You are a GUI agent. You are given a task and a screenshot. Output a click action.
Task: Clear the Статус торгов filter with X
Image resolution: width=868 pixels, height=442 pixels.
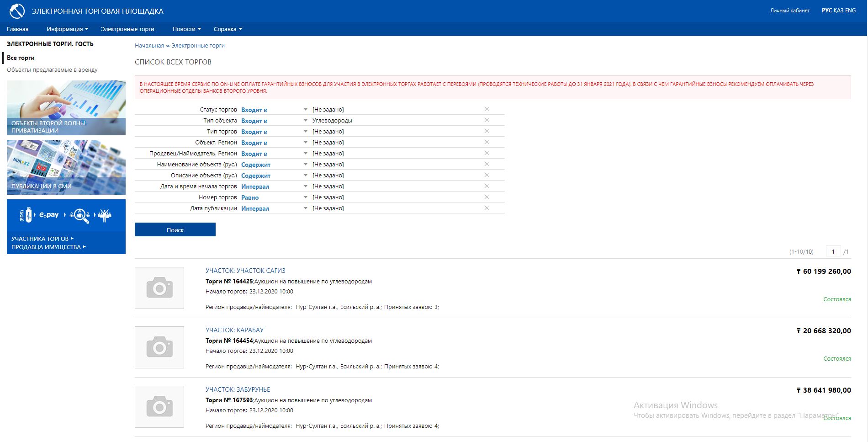pos(487,109)
